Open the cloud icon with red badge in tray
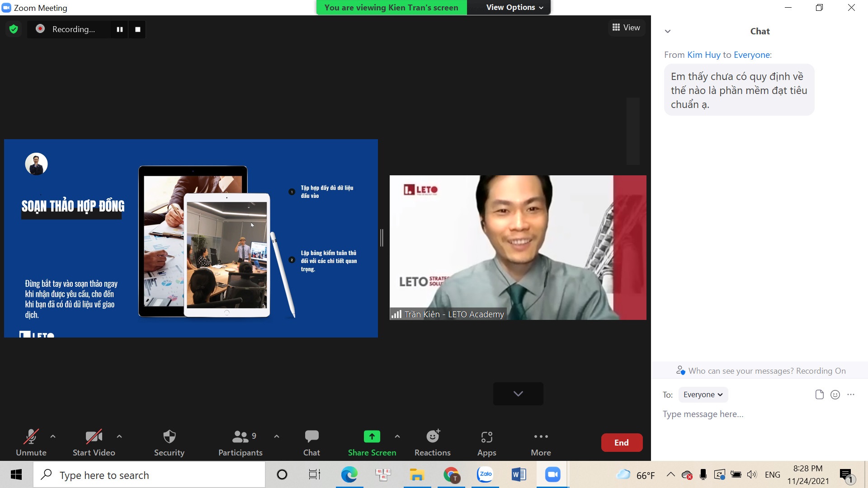The width and height of the screenshot is (868, 488). pos(687,475)
